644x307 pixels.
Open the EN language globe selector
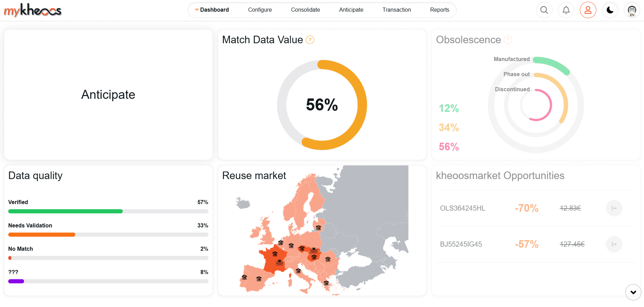tap(632, 10)
